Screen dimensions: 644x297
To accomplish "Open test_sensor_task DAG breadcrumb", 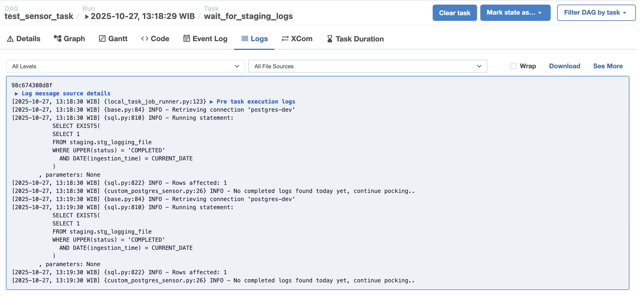I will pyautogui.click(x=39, y=16).
